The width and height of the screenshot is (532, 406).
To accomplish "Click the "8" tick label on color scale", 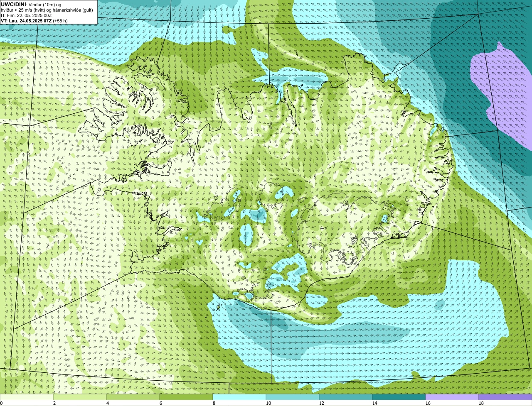I will [214, 403].
